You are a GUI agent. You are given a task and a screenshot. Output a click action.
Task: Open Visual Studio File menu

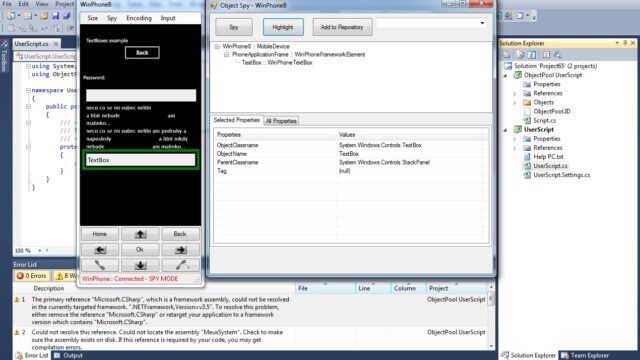pyautogui.click(x=7, y=4)
